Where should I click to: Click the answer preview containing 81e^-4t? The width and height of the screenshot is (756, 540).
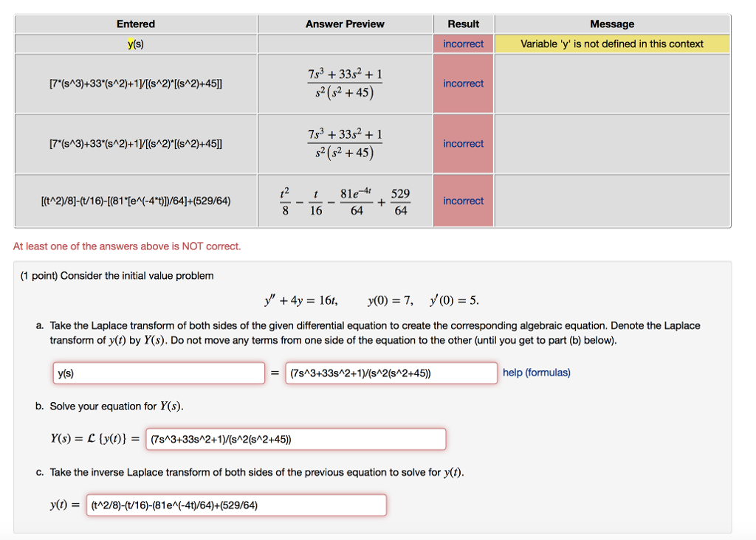(x=345, y=201)
